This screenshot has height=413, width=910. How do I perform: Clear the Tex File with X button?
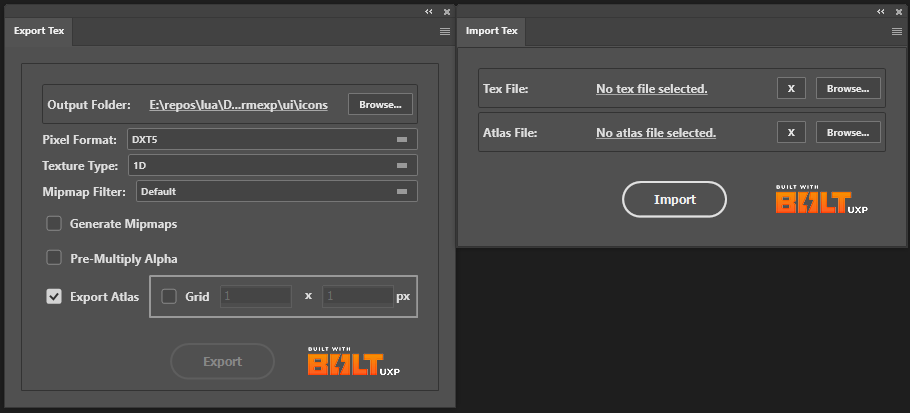(791, 88)
